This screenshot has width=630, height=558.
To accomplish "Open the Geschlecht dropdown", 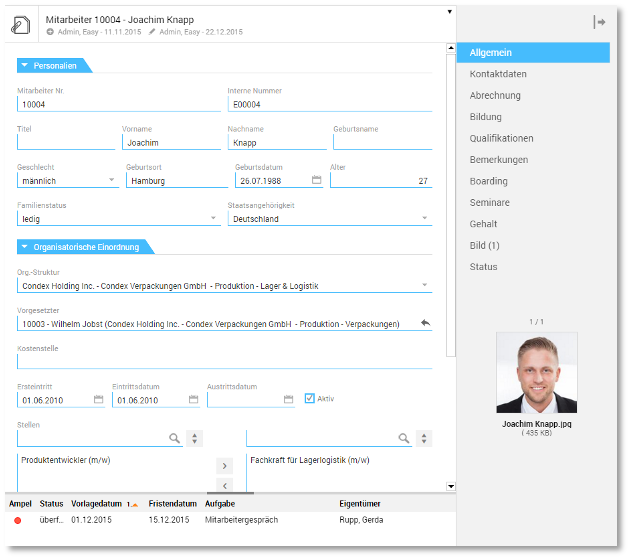I will click(x=112, y=180).
